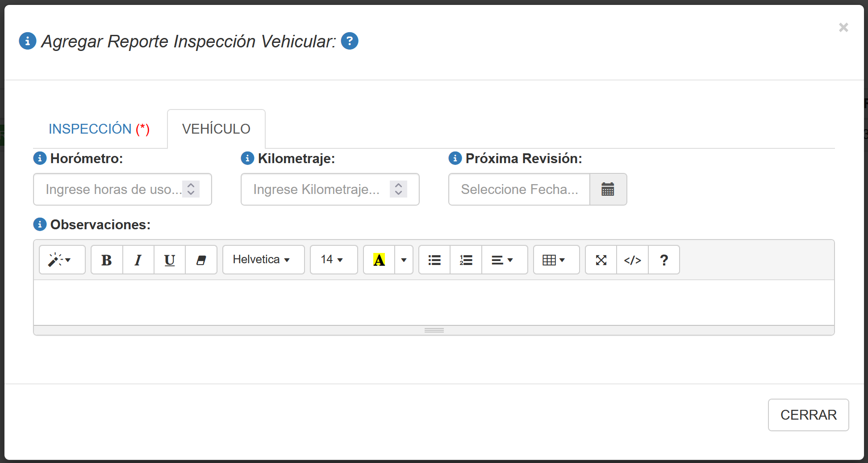
Task: Click the help icon beside the title
Action: tap(350, 41)
